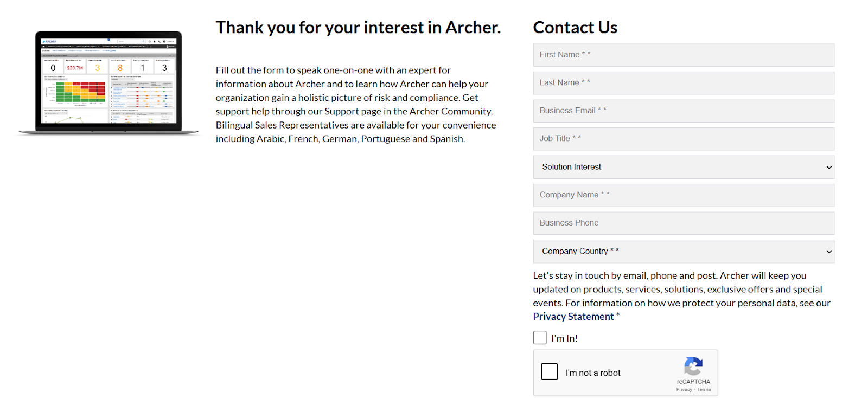This screenshot has height=398, width=868.
Task: Click into the Last Name field
Action: click(684, 83)
